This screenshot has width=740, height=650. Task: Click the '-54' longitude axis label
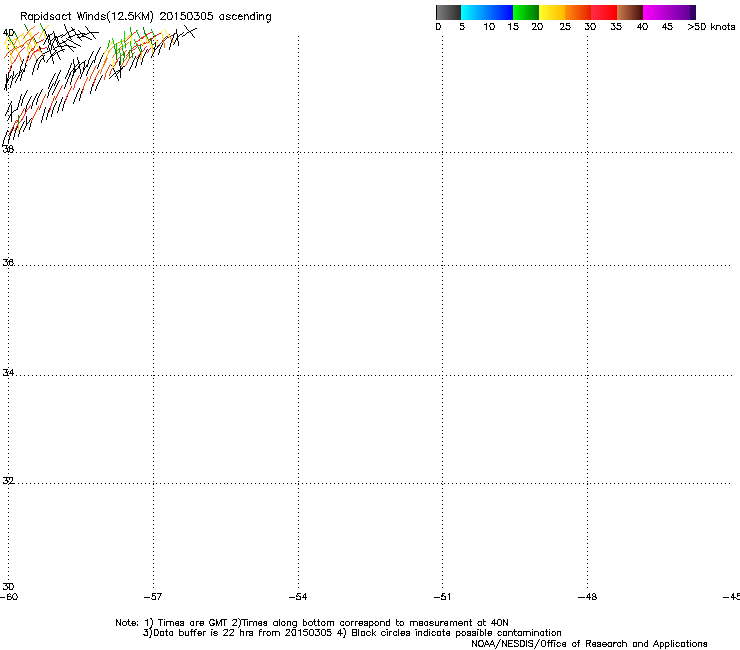pyautogui.click(x=298, y=597)
